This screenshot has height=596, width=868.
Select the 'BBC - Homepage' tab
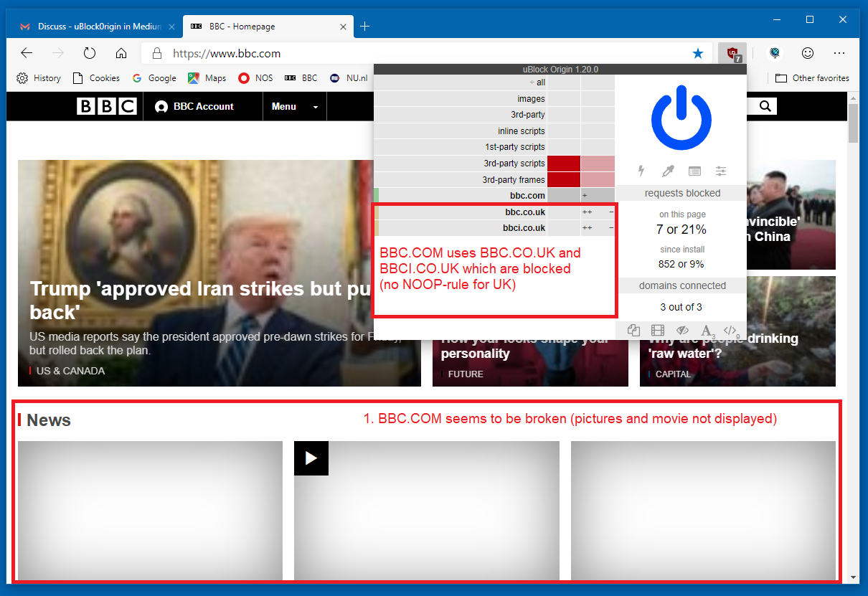pyautogui.click(x=268, y=27)
